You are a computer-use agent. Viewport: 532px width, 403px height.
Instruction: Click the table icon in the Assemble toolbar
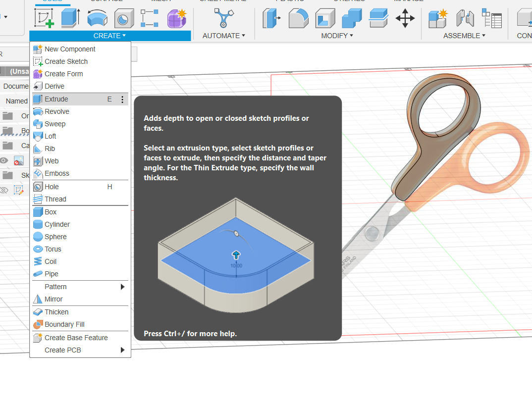point(491,18)
